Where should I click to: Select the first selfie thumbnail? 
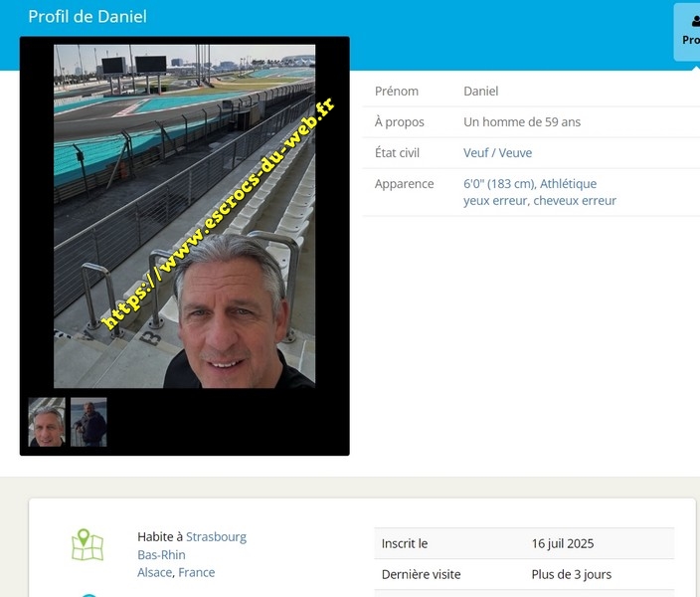click(47, 422)
